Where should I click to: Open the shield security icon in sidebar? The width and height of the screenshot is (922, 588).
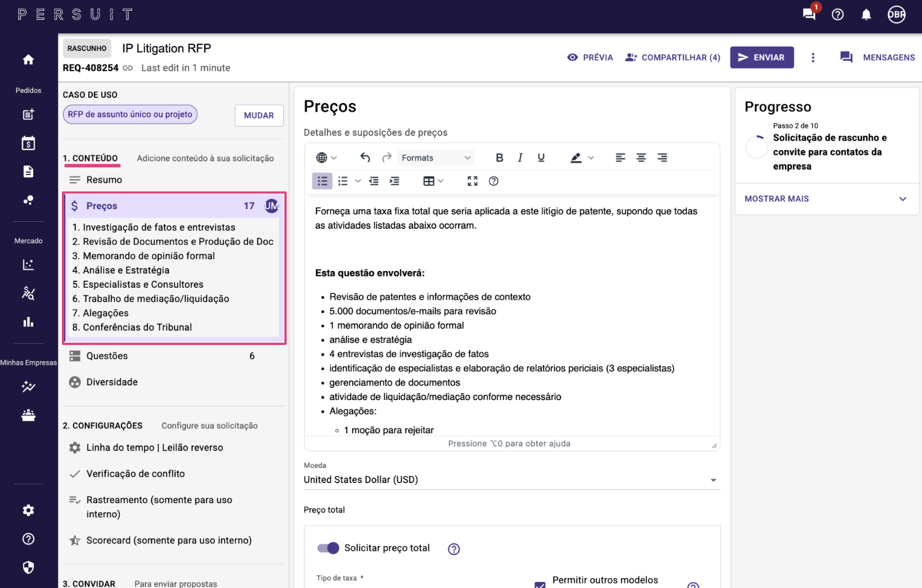coord(28,567)
